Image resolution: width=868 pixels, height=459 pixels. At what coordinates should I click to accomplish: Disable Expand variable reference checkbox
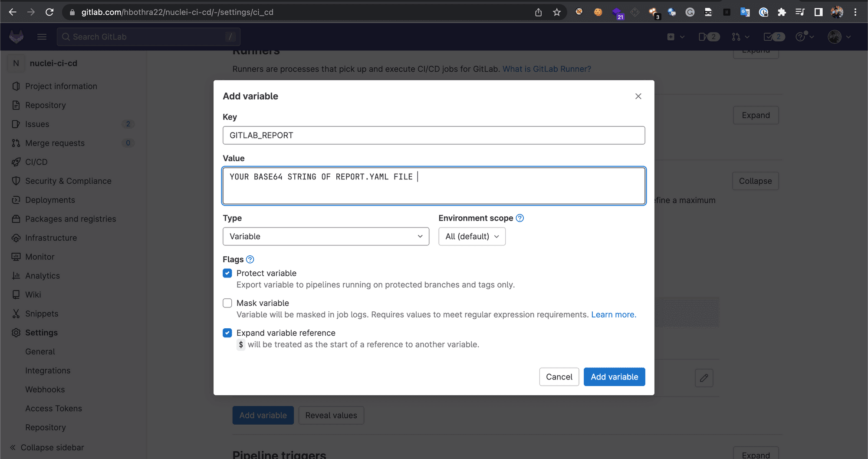coord(227,333)
